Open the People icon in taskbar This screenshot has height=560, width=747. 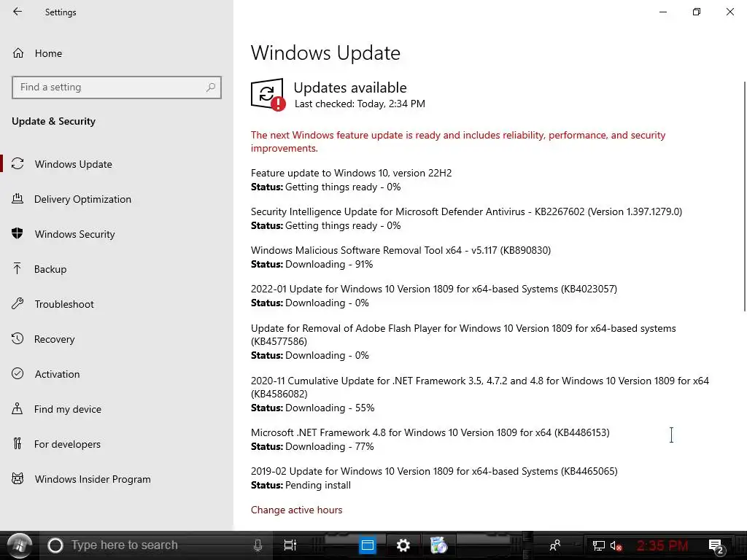(x=554, y=545)
